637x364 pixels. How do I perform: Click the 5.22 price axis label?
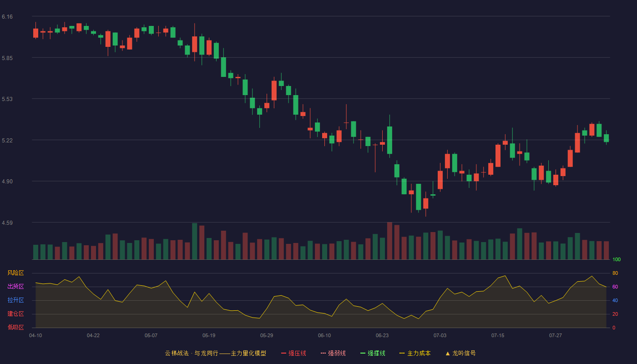[7, 141]
